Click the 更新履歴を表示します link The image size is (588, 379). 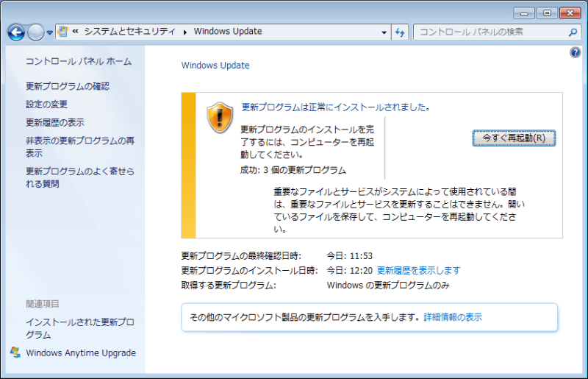(418, 270)
